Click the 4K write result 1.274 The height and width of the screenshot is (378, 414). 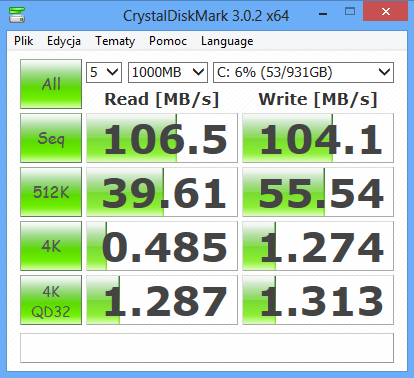click(318, 246)
